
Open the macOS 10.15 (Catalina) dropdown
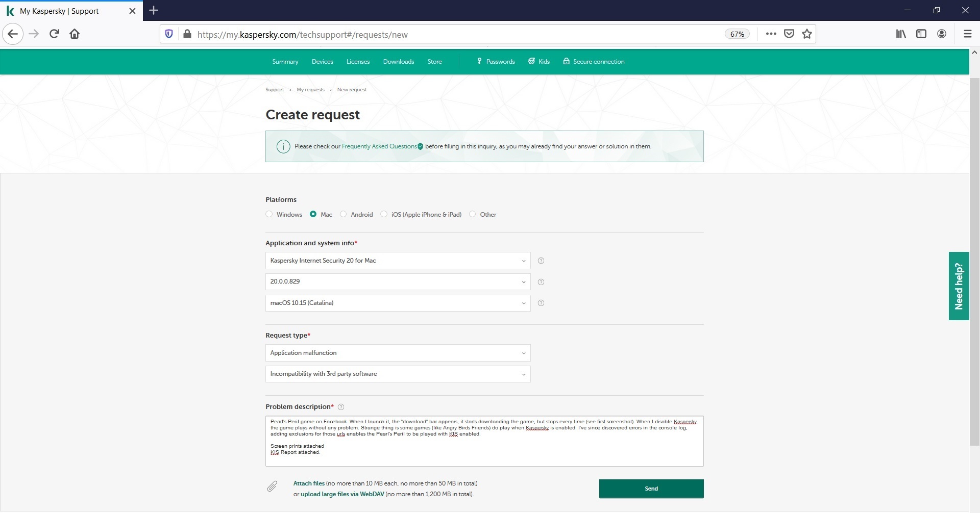[x=398, y=303]
